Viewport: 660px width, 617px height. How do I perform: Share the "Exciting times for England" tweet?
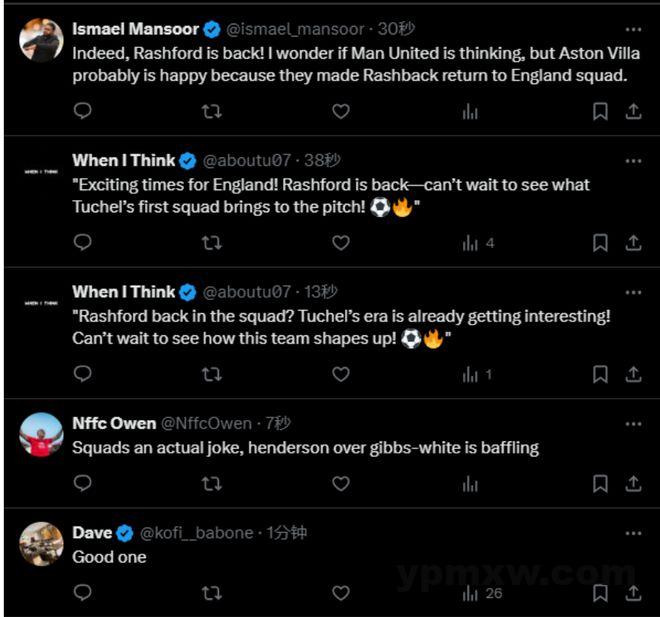coord(633,242)
